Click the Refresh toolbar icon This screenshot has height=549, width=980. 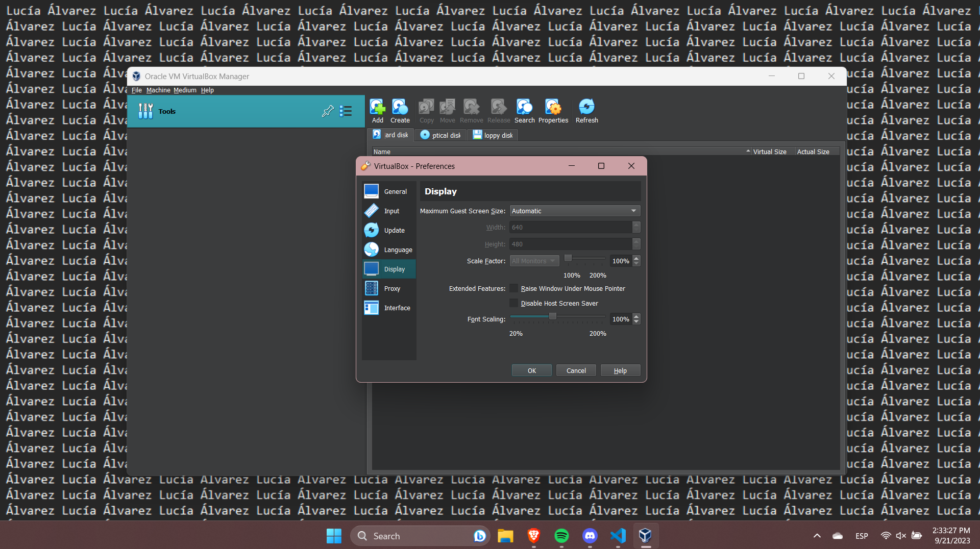coord(586,111)
